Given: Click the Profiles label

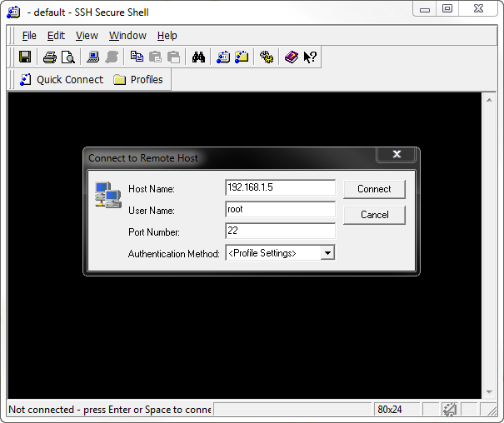Looking at the screenshot, I should point(147,80).
